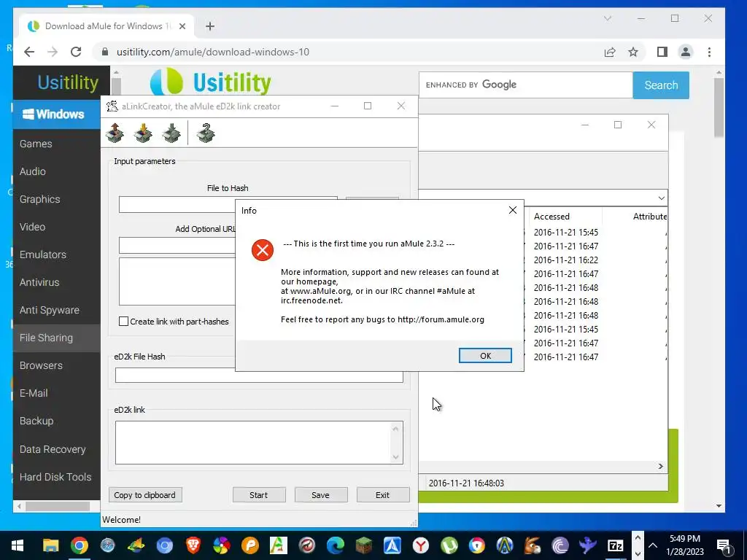Open the Backup category
The height and width of the screenshot is (560, 747).
(x=36, y=421)
